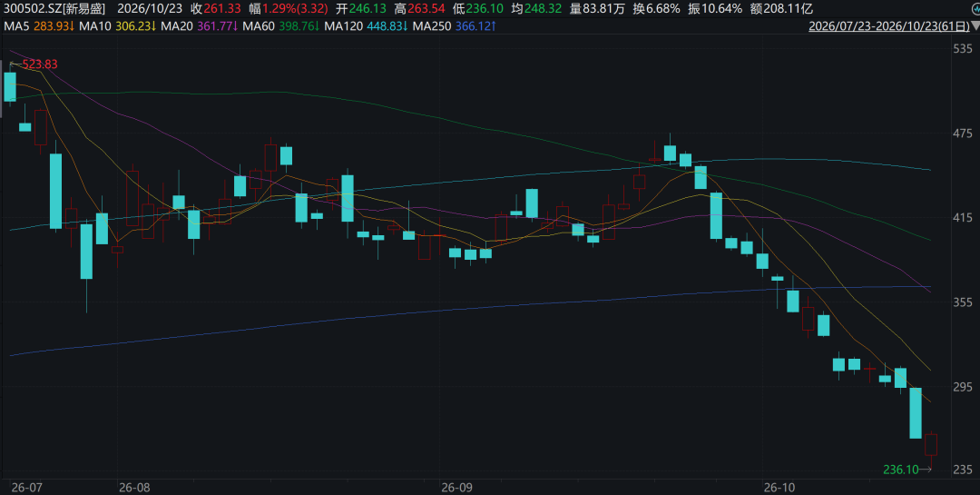
Task: Click the closing price 收261.33
Action: coord(216,9)
